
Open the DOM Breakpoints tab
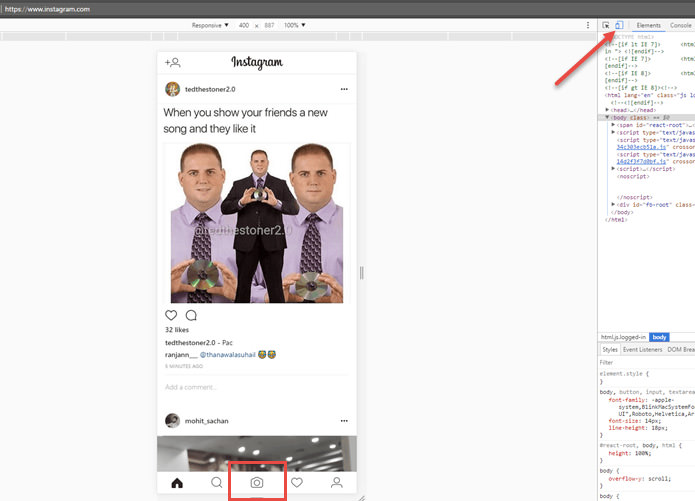pyautogui.click(x=680, y=350)
